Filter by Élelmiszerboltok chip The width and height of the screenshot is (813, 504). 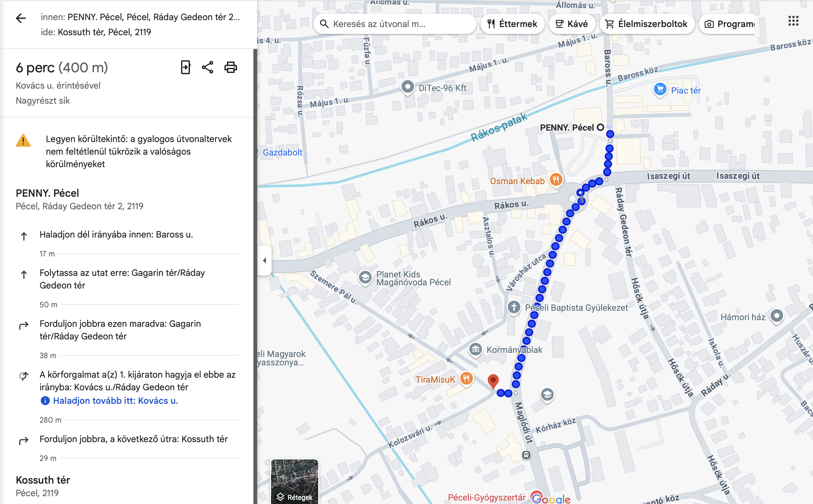pos(647,24)
